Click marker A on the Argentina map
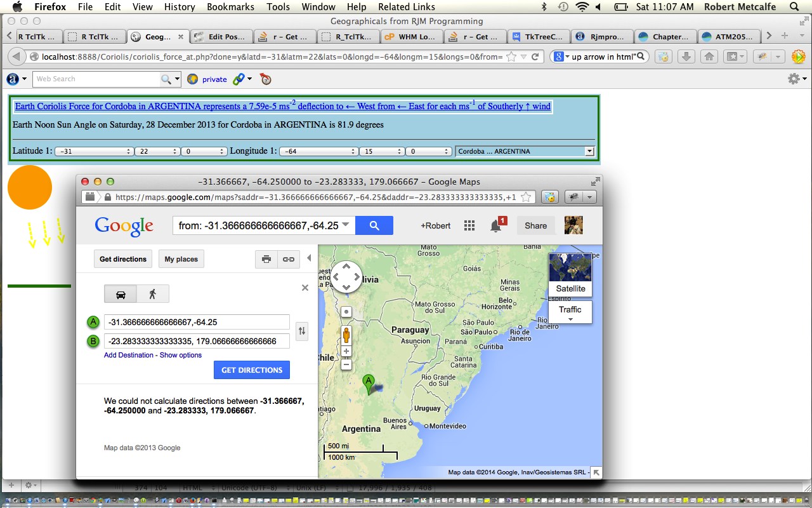This screenshot has height=508, width=812. click(369, 384)
